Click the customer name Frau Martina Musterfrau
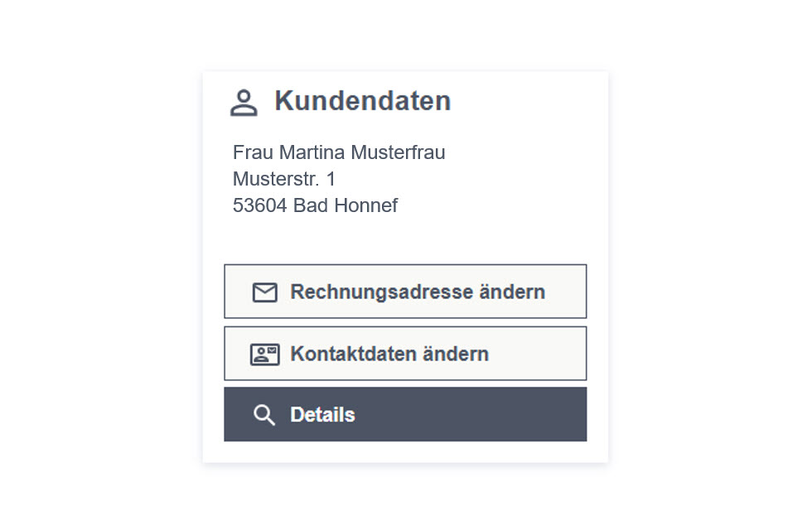Viewport: 812px width, 526px height. click(x=339, y=152)
